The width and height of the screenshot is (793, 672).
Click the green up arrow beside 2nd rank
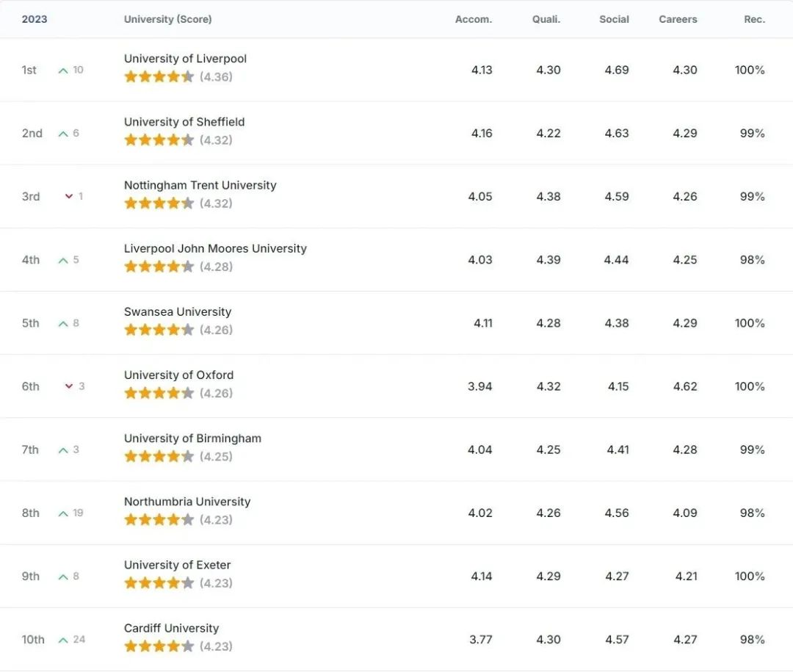63,134
